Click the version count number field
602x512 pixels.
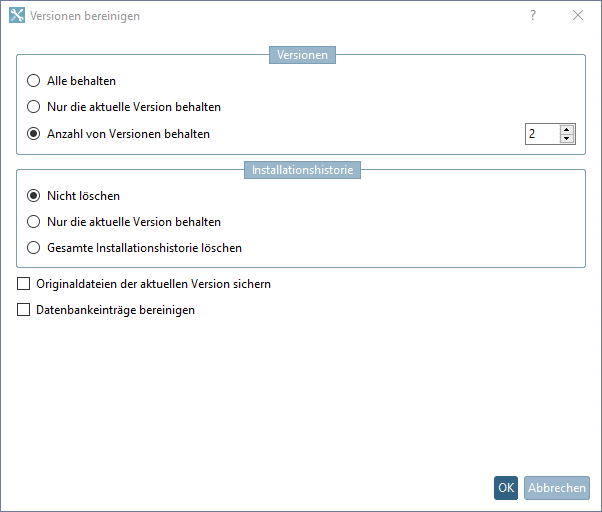542,134
